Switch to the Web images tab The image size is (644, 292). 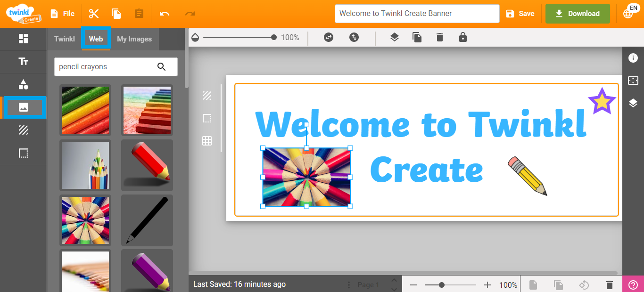tap(96, 39)
